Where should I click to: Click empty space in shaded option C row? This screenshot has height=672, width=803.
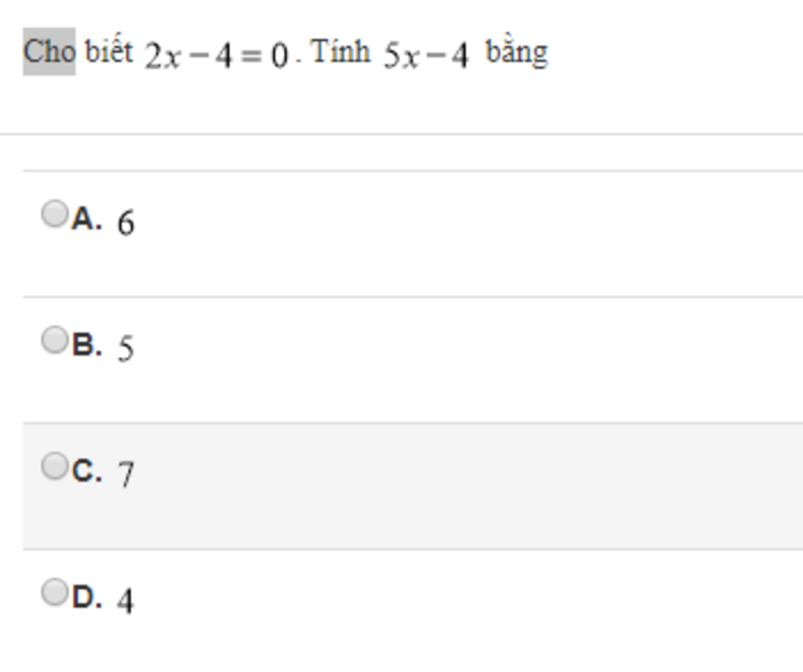[x=471, y=486]
